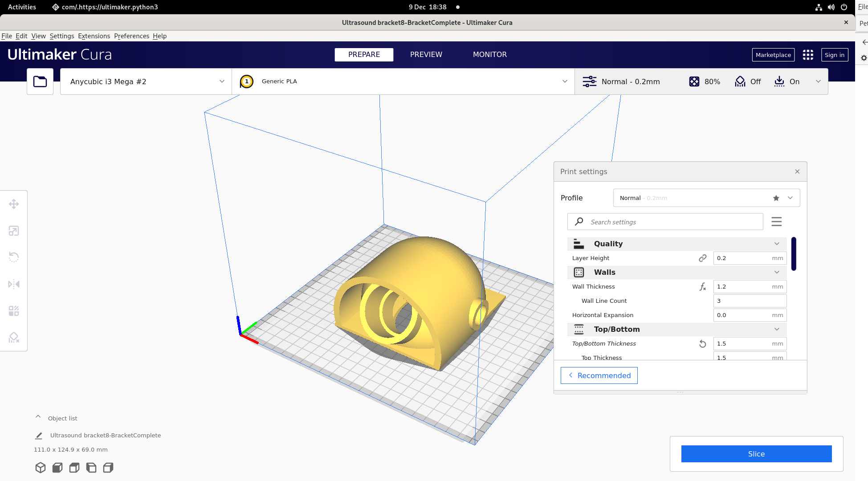
Task: Open the power menu icon
Action: (x=844, y=7)
